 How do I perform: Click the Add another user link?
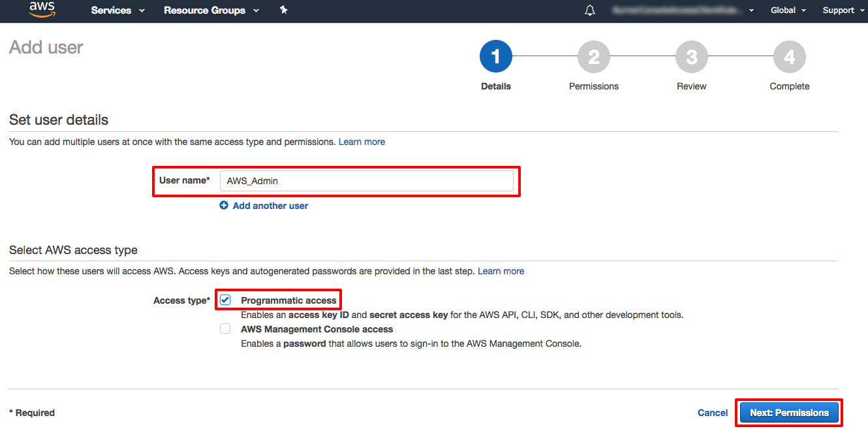click(270, 206)
